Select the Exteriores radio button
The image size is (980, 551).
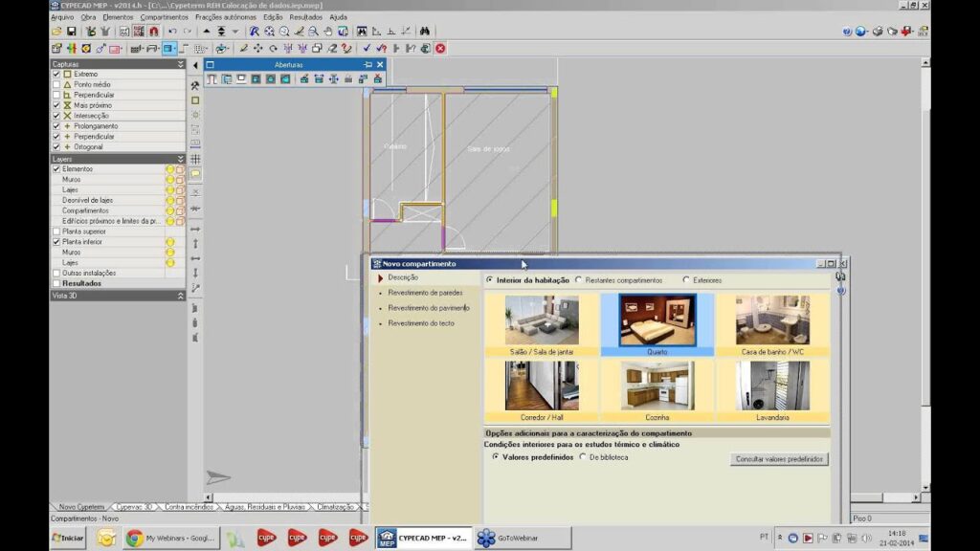pyautogui.click(x=686, y=280)
